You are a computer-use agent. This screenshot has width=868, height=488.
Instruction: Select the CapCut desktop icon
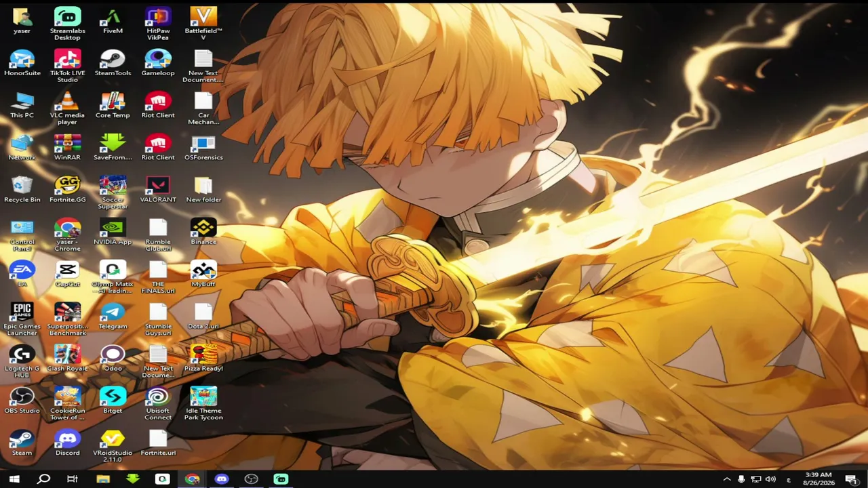coord(67,273)
